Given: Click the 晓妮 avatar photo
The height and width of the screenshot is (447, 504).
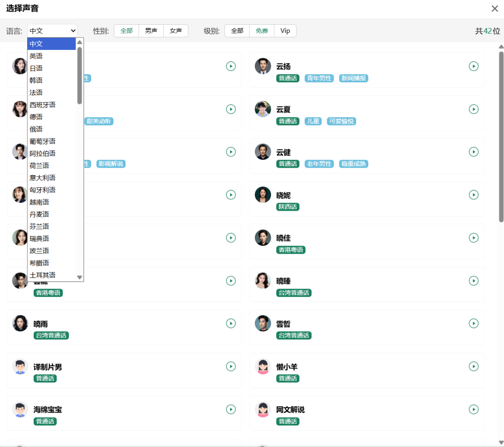Looking at the screenshot, I should pyautogui.click(x=263, y=195).
